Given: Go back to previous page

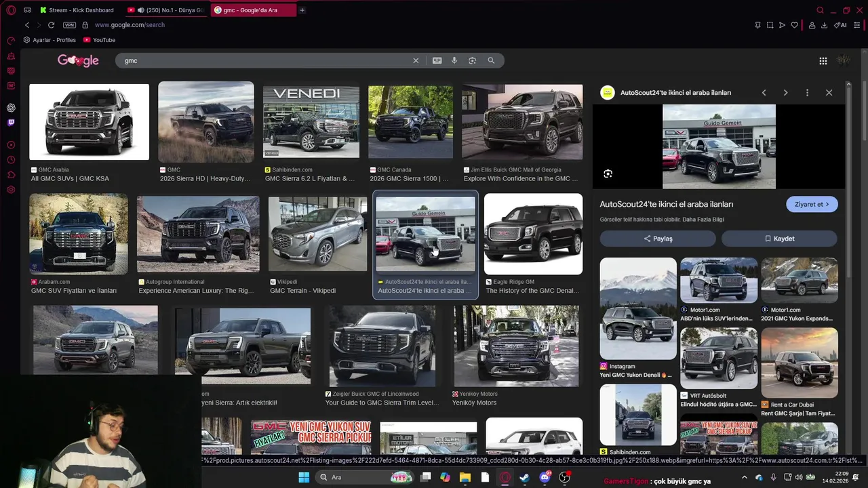Looking at the screenshot, I should [x=27, y=25].
